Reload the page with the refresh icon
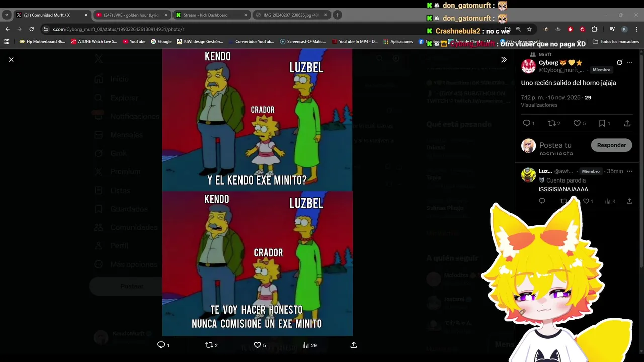The image size is (644, 362). (x=32, y=29)
